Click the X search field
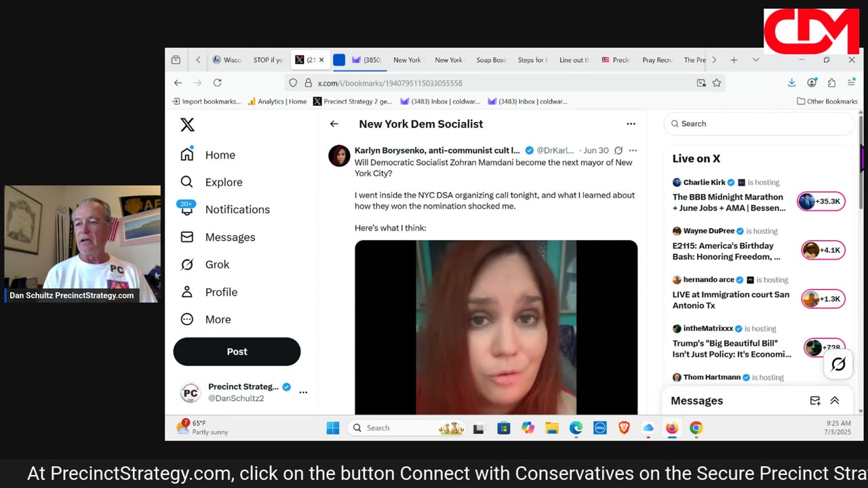 pyautogui.click(x=759, y=123)
